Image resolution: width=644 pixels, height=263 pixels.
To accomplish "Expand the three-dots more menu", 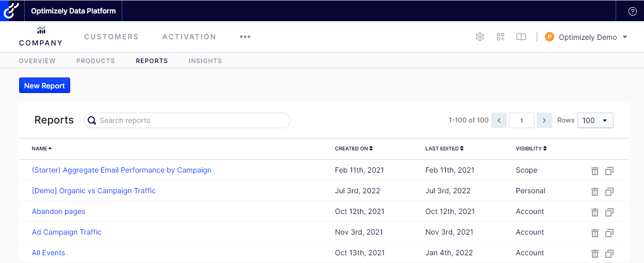I will coord(245,37).
